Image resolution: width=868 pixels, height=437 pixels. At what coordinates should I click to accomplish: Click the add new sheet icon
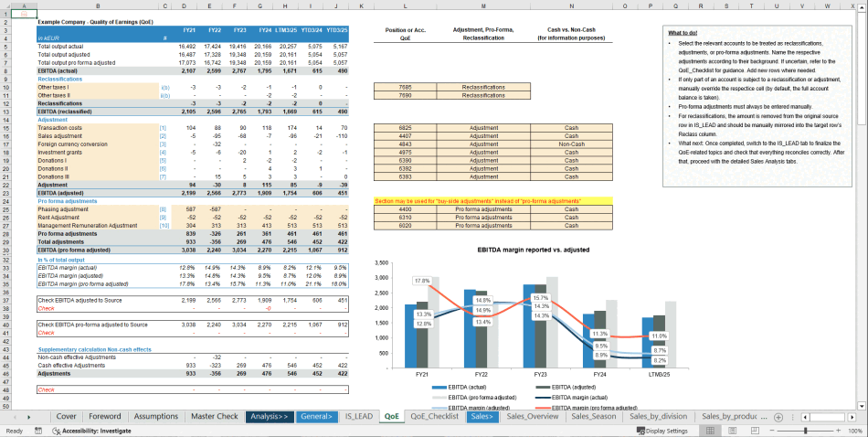(x=777, y=416)
